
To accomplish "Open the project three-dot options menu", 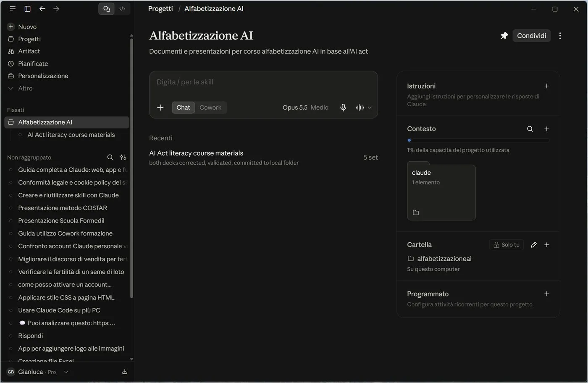I will pyautogui.click(x=560, y=36).
